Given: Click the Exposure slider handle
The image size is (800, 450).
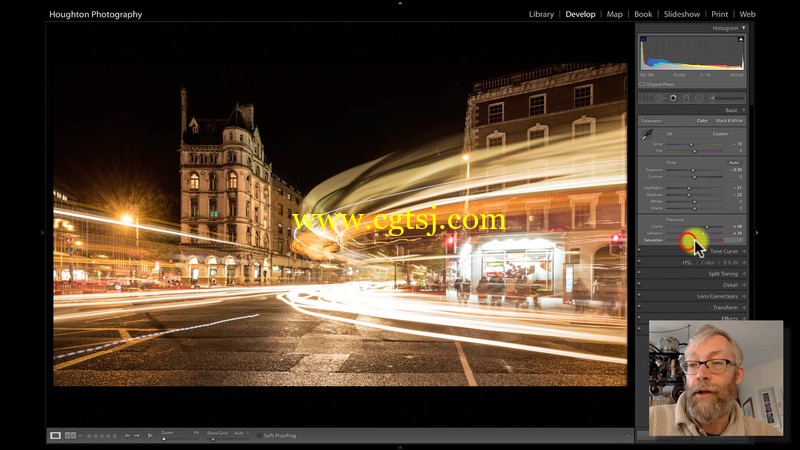Looking at the screenshot, I should 693,170.
